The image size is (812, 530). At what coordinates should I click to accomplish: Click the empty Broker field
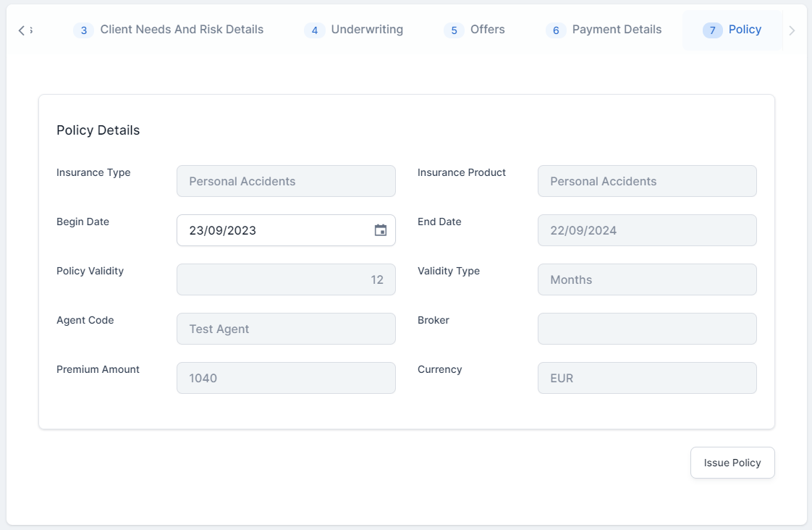tap(647, 329)
